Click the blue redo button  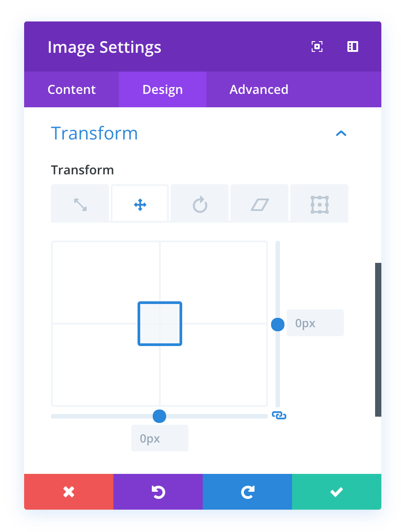(247, 492)
